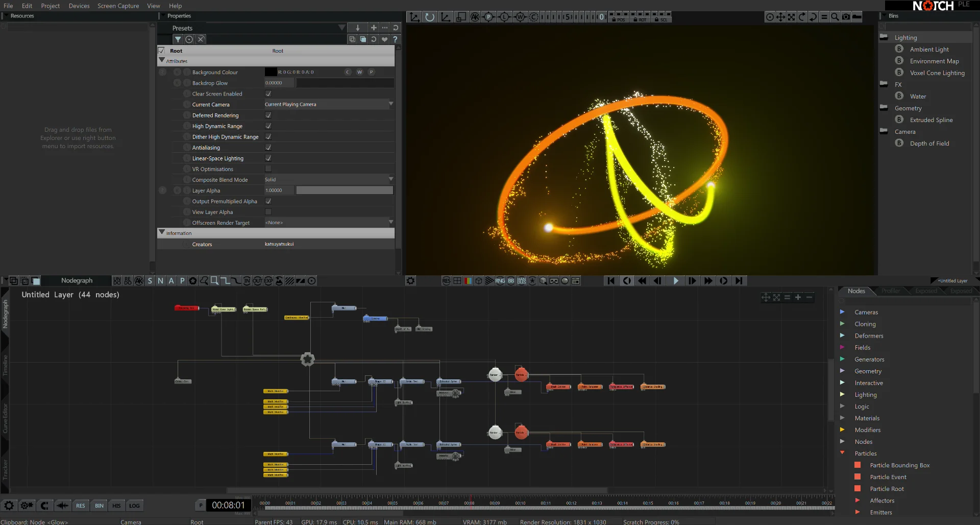Collapse the Information section
This screenshot has width=980, height=525.
tap(162, 232)
